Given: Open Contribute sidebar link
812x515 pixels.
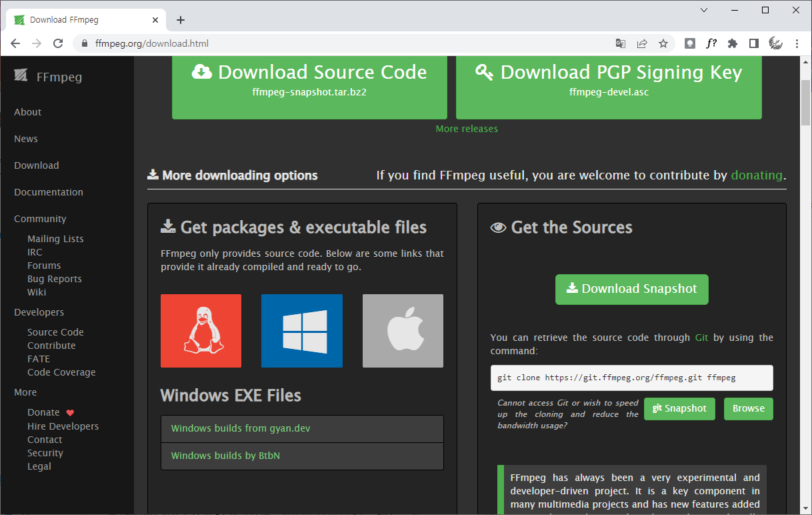Looking at the screenshot, I should [x=51, y=346].
